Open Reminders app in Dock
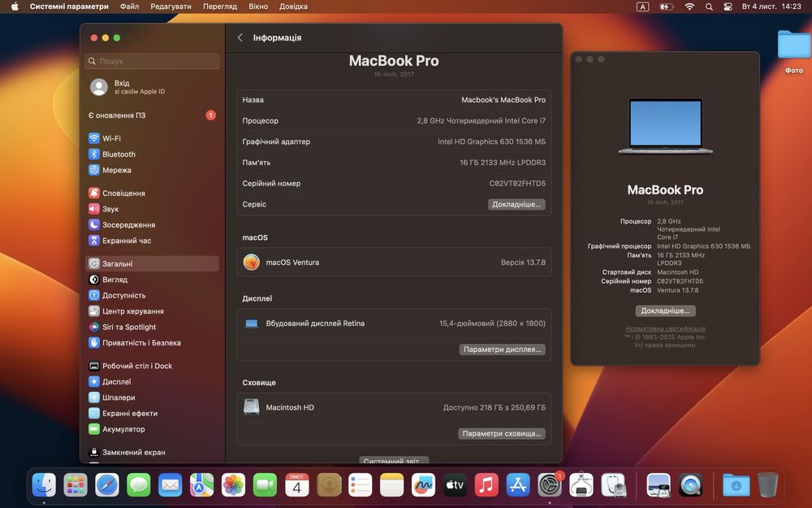The height and width of the screenshot is (508, 812). tap(360, 485)
